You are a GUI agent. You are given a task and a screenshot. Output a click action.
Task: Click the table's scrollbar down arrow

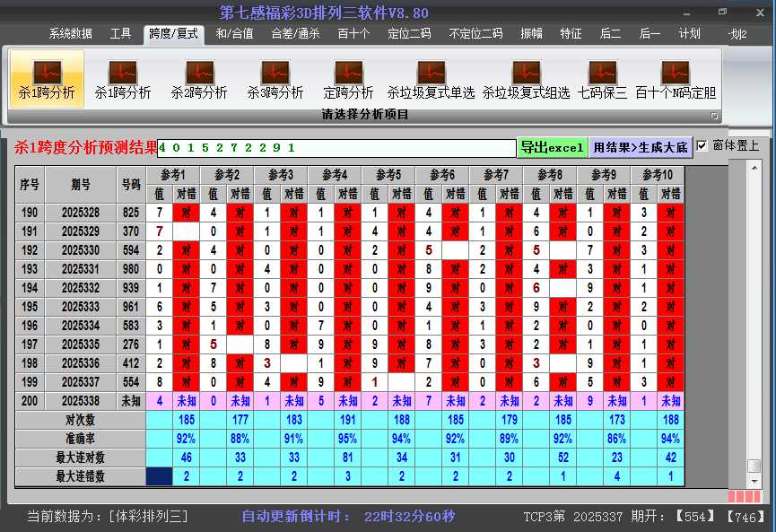(754, 481)
